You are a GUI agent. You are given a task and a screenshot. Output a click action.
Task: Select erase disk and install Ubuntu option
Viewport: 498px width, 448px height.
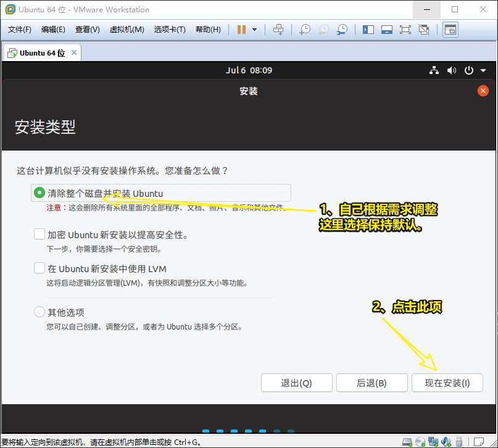pos(39,193)
